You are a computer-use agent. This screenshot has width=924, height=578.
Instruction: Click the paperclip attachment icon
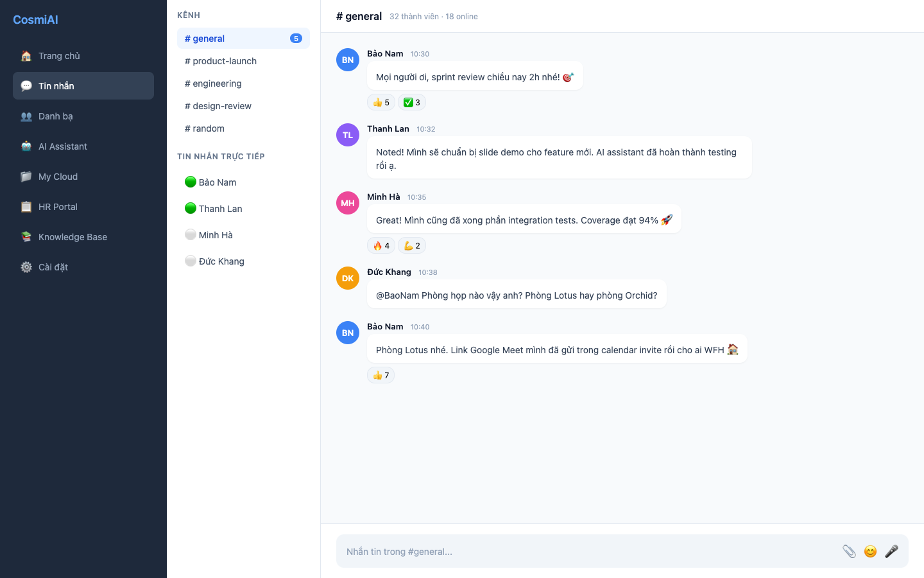(x=849, y=551)
